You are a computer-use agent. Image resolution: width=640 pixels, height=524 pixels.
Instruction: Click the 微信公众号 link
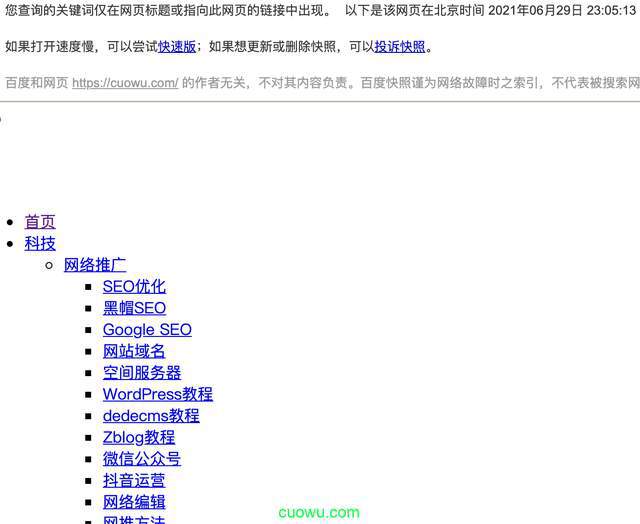pos(142,459)
